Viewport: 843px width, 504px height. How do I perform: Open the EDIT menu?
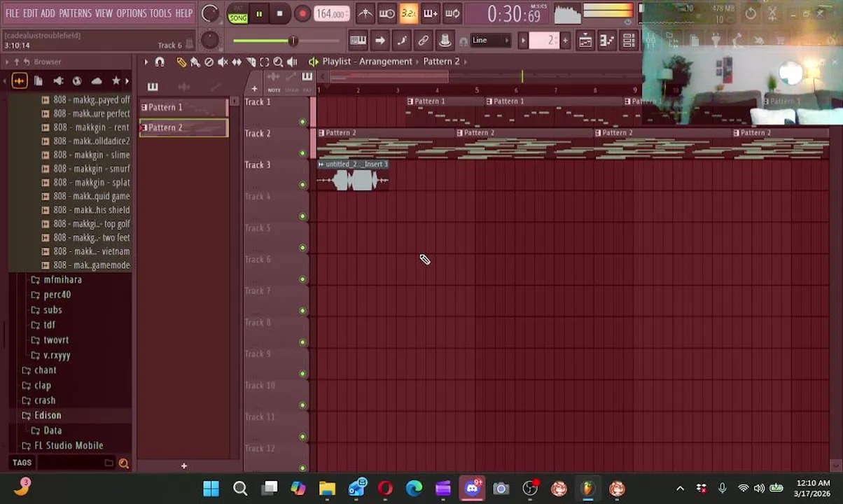point(30,13)
